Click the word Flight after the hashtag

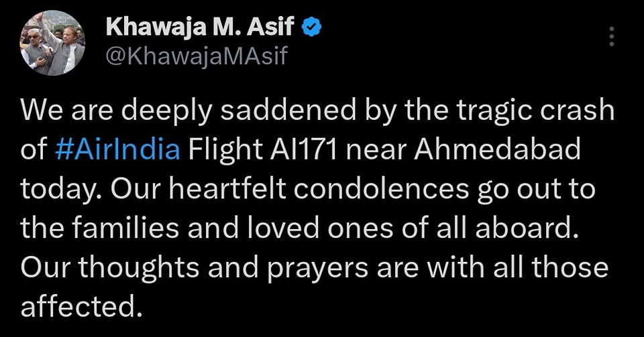tap(225, 151)
